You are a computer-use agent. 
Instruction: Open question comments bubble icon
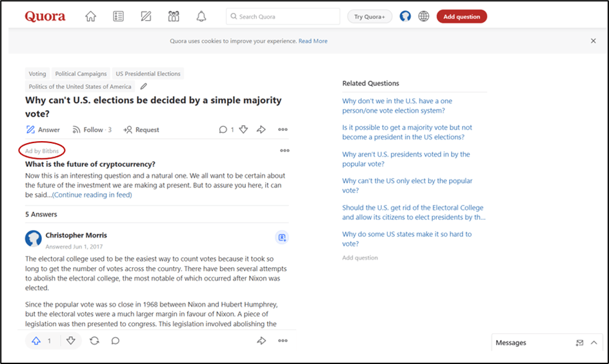click(223, 129)
